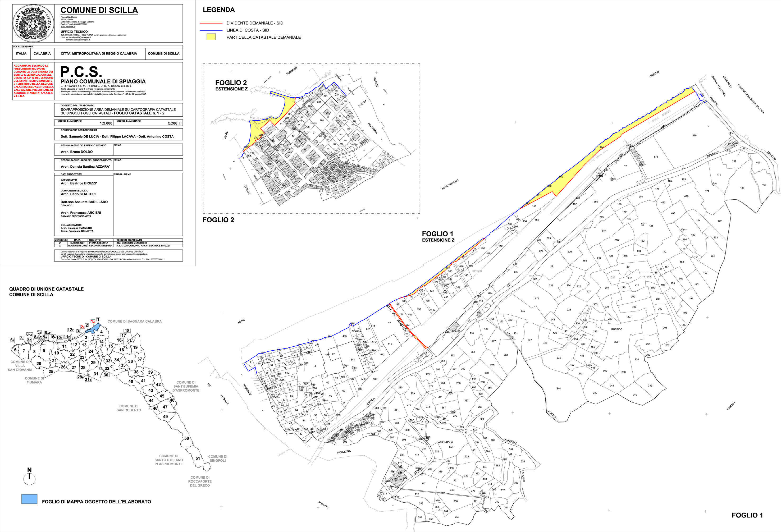Select the PIANO COMUNALE DI SPIAGGIA subtitle
The height and width of the screenshot is (532, 781).
pyautogui.click(x=103, y=81)
